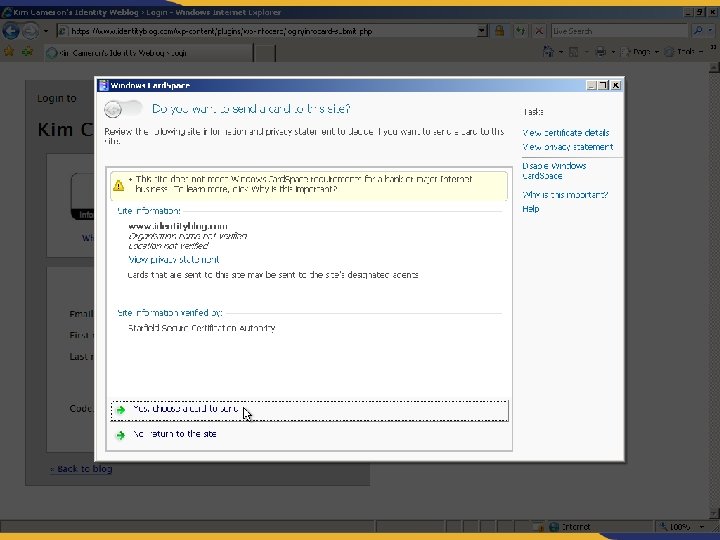Click the IE page scrollbar up arrow
The height and width of the screenshot is (540, 720).
714,68
